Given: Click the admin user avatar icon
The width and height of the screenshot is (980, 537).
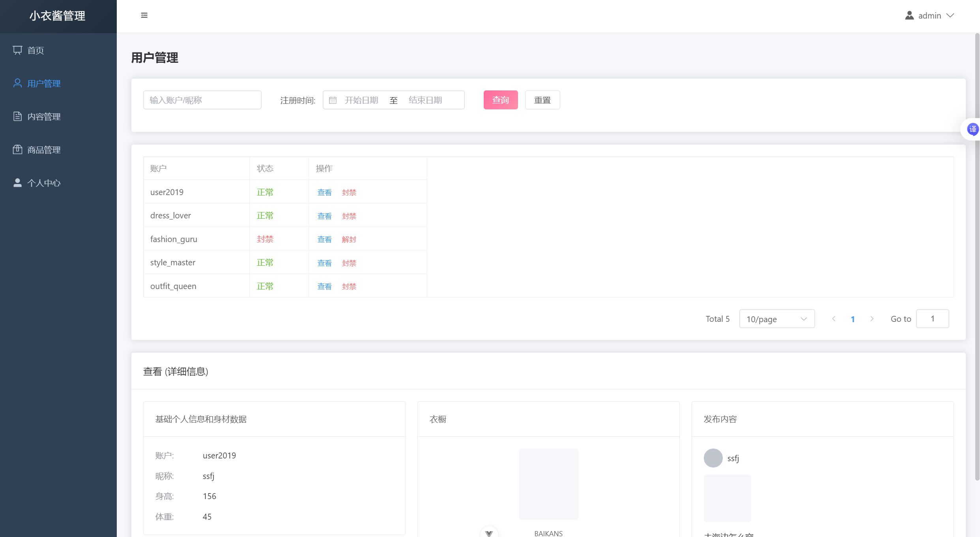Looking at the screenshot, I should (x=909, y=15).
